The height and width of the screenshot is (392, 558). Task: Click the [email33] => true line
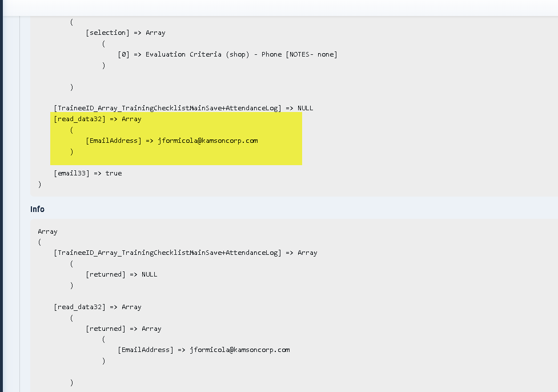pyautogui.click(x=87, y=173)
